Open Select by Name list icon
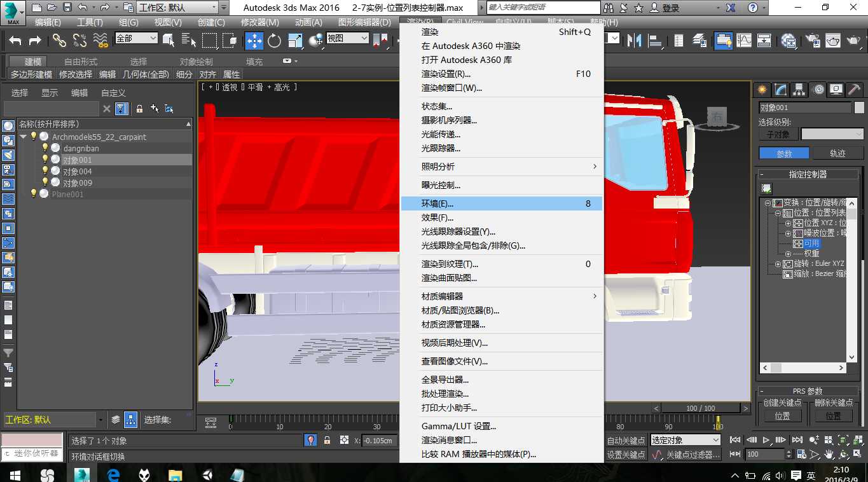 click(x=188, y=41)
